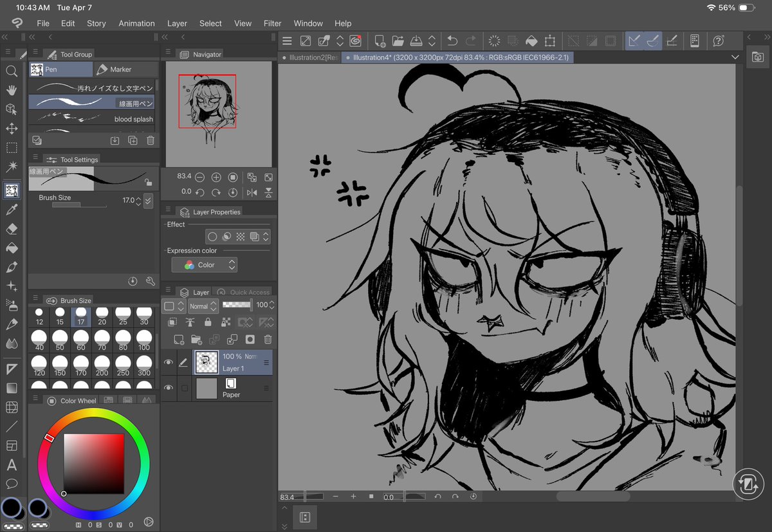Open the canvas tab list chevron
Screen dimensions: 772x532
[x=735, y=57]
